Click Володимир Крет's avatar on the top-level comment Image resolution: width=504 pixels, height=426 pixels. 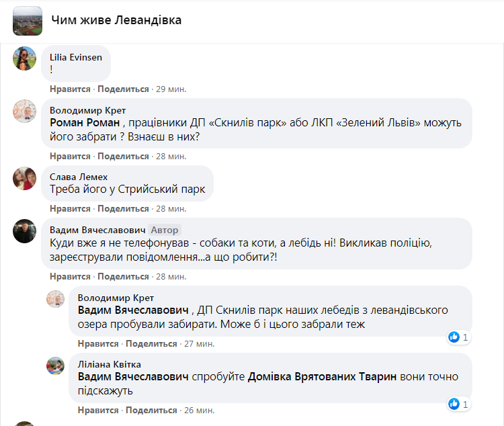[x=25, y=111]
